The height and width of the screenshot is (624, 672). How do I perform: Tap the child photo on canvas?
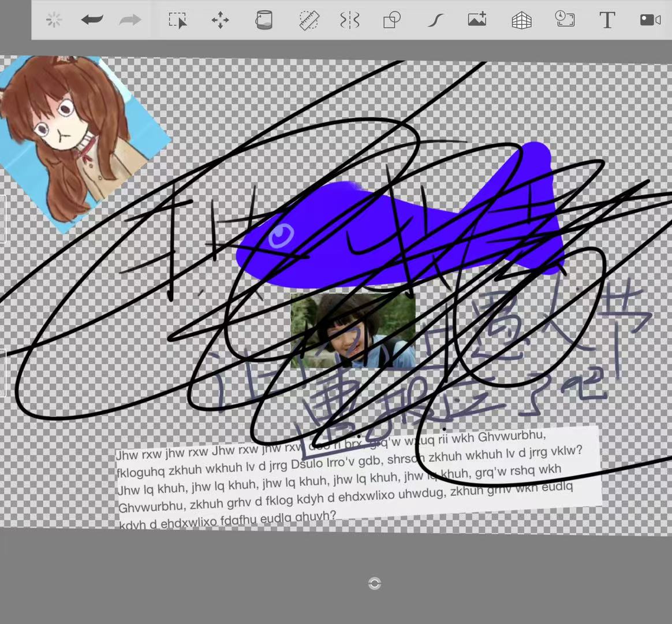click(353, 330)
